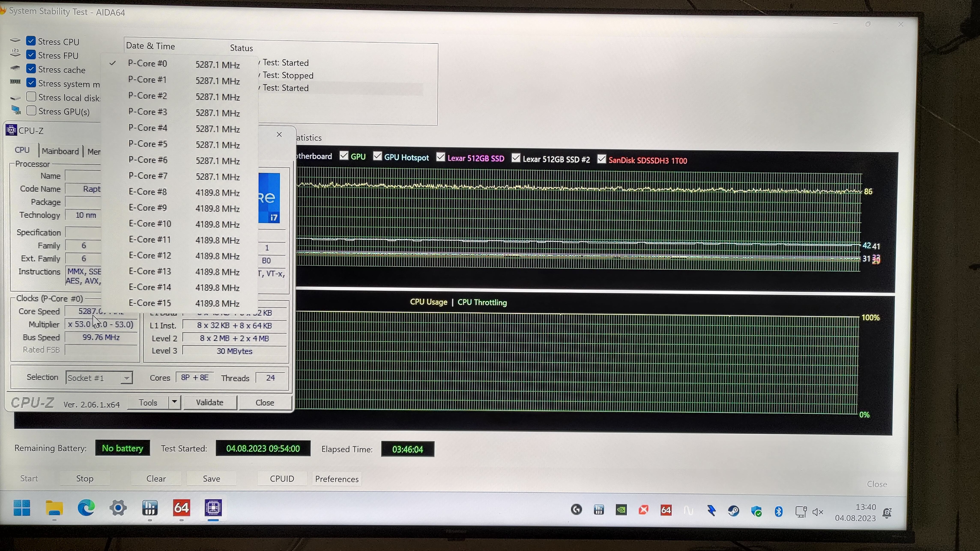980x551 pixels.
Task: Pick E-Core #12 from the clocks menu
Action: click(179, 256)
